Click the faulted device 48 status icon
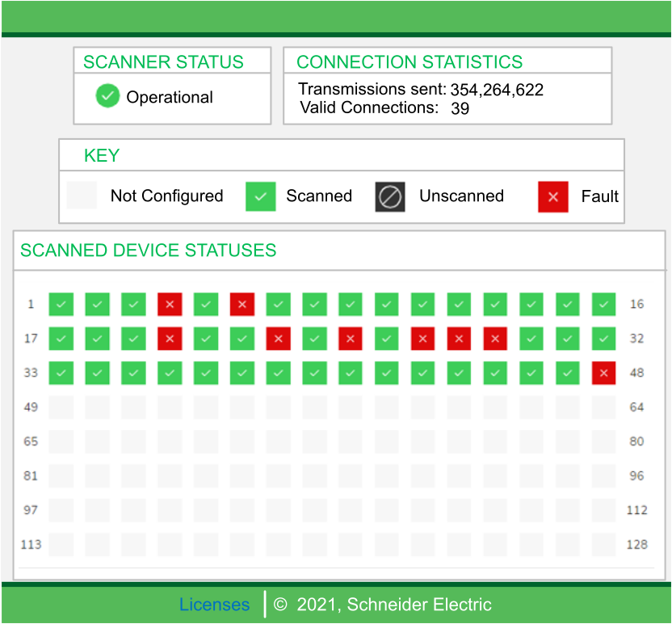This screenshot has width=672, height=624. (603, 373)
